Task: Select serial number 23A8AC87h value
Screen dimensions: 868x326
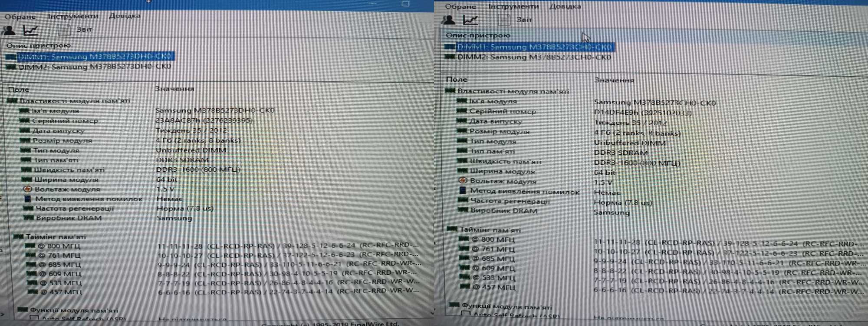Action: (x=204, y=120)
